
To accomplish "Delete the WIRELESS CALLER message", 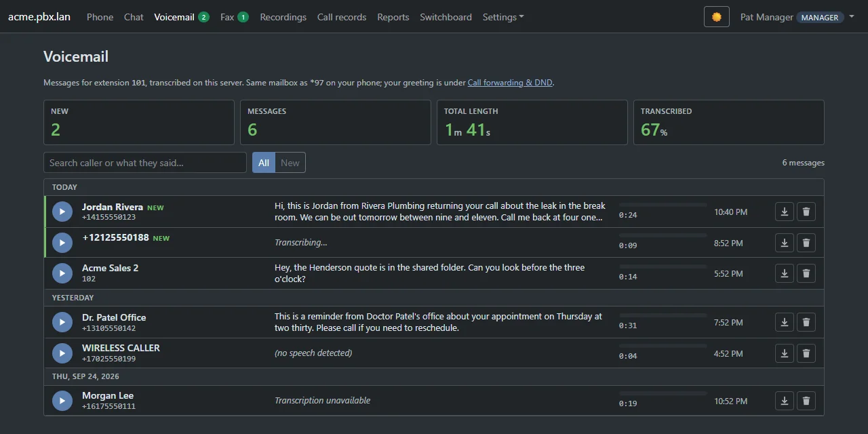I will (x=806, y=353).
